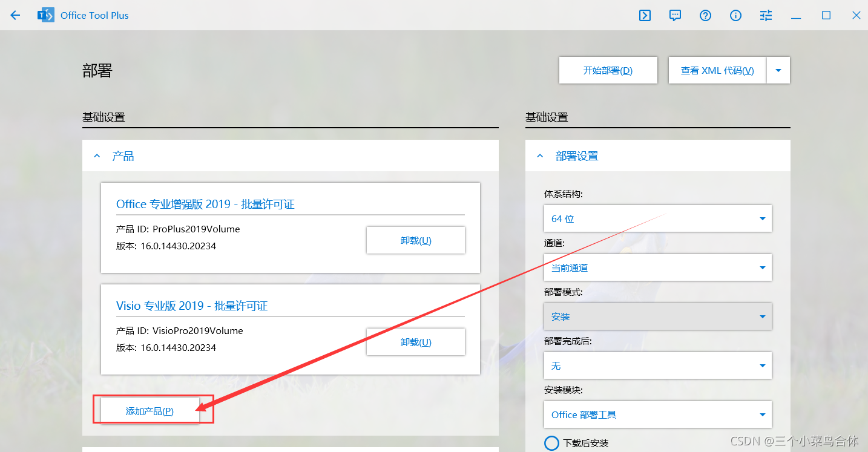The width and height of the screenshot is (868, 452).
Task: Open the feedback chat icon
Action: pyautogui.click(x=674, y=15)
